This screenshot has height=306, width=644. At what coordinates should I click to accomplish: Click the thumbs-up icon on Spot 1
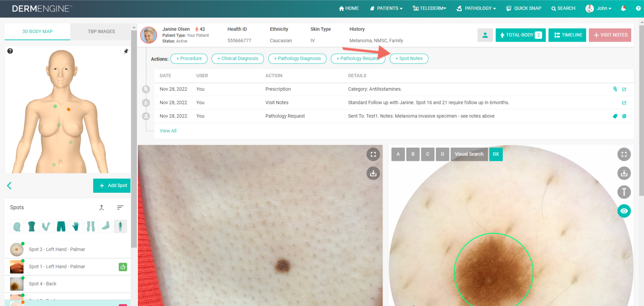pyautogui.click(x=123, y=267)
